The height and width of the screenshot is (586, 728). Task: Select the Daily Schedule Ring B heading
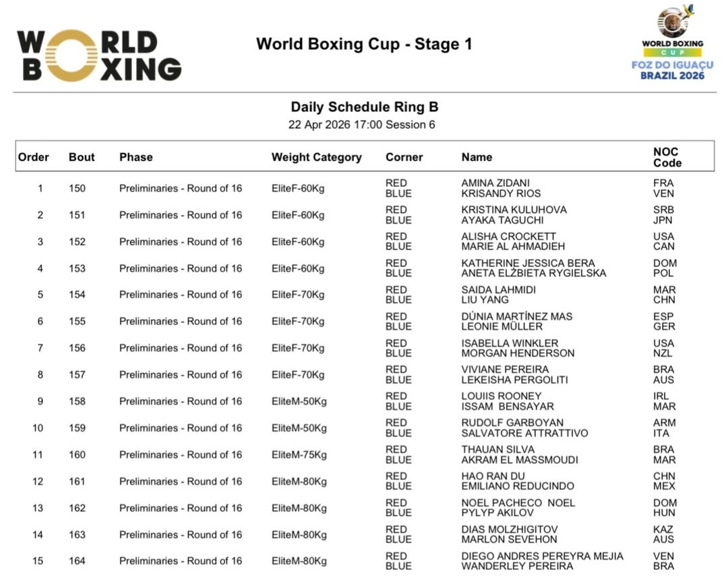click(364, 107)
